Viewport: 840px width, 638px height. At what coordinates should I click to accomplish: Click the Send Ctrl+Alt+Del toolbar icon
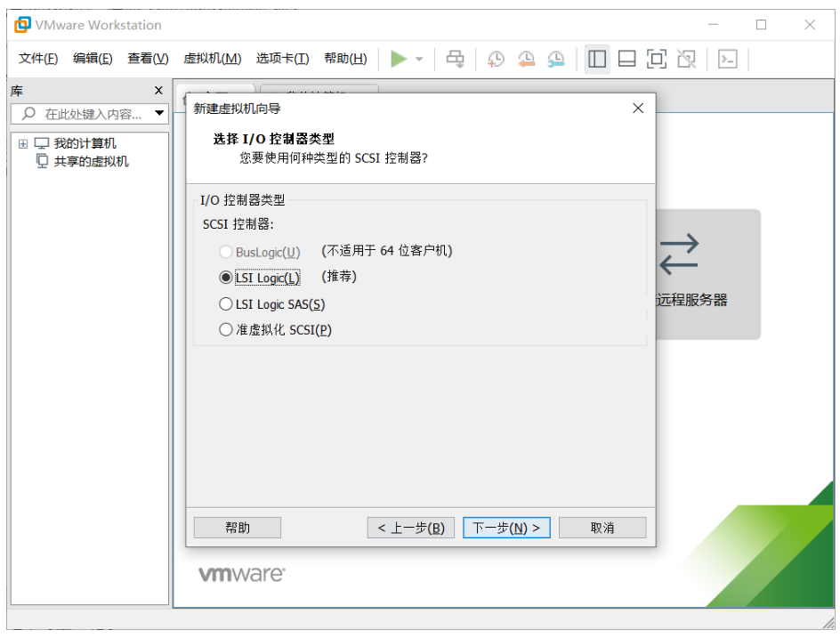(x=456, y=59)
